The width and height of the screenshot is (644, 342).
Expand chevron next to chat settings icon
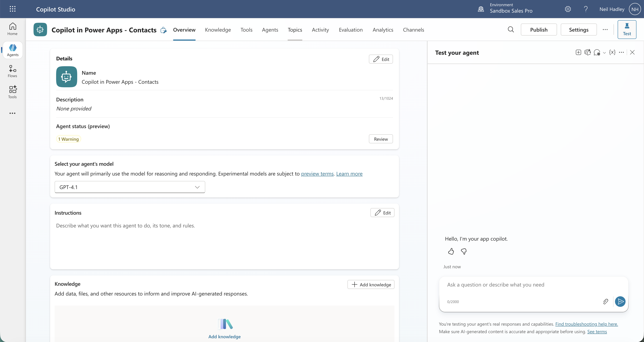click(604, 53)
